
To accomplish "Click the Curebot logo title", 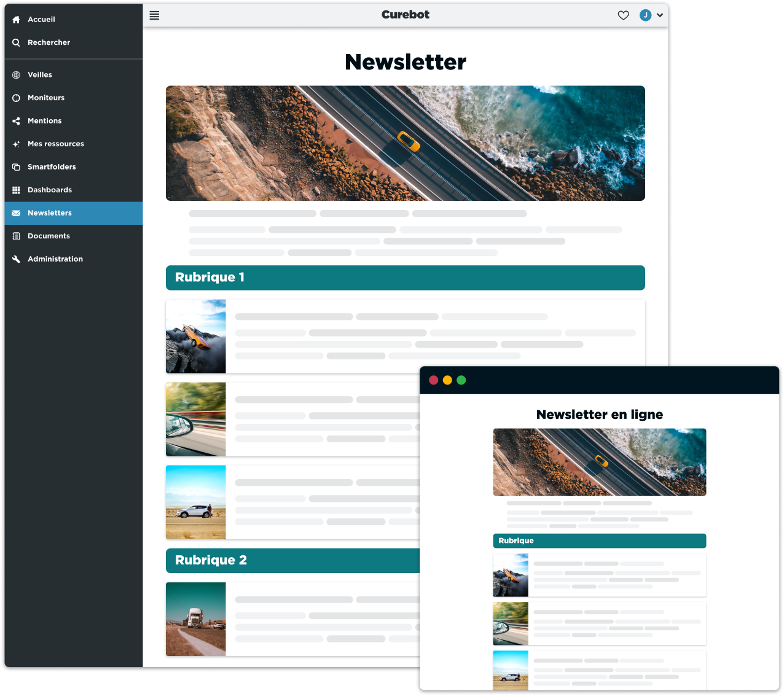I will click(x=406, y=15).
